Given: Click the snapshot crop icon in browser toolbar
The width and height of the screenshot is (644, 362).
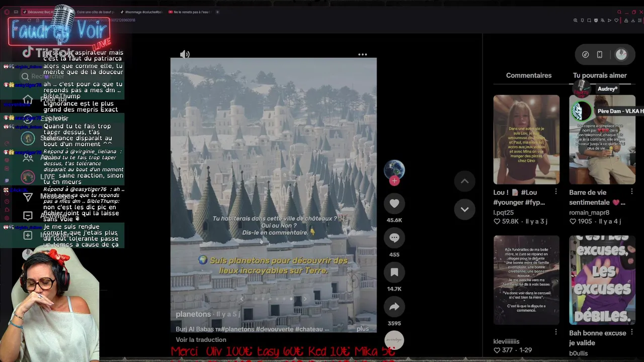Looking at the screenshot, I should pos(589,21).
